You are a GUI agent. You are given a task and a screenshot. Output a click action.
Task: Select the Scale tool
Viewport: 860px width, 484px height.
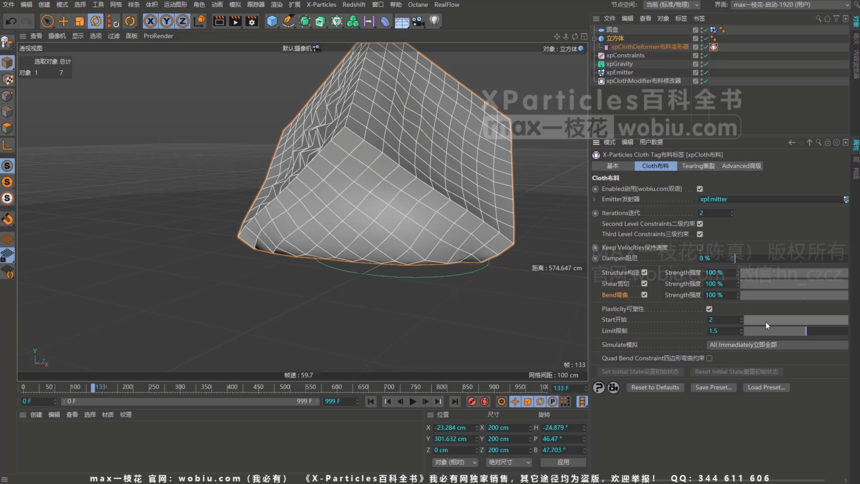coord(80,21)
